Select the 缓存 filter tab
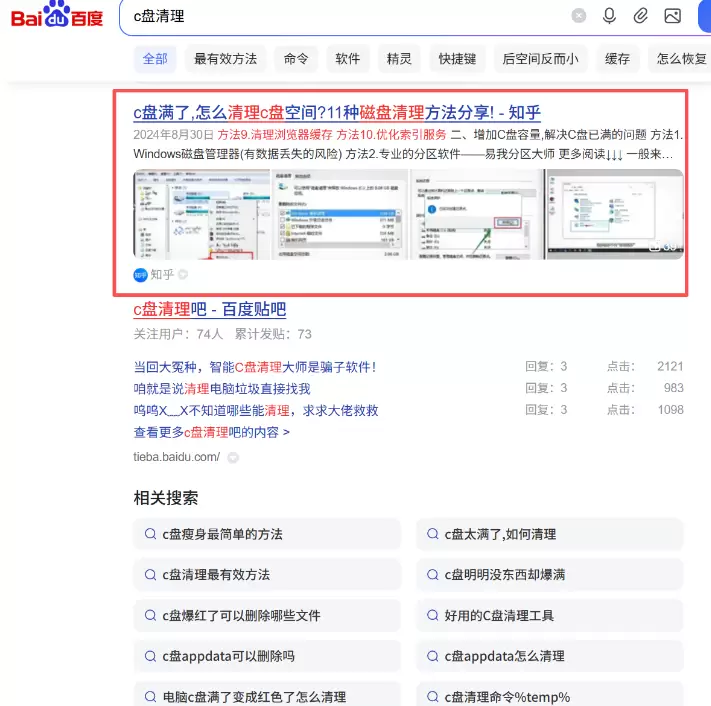The width and height of the screenshot is (711, 706). point(618,59)
